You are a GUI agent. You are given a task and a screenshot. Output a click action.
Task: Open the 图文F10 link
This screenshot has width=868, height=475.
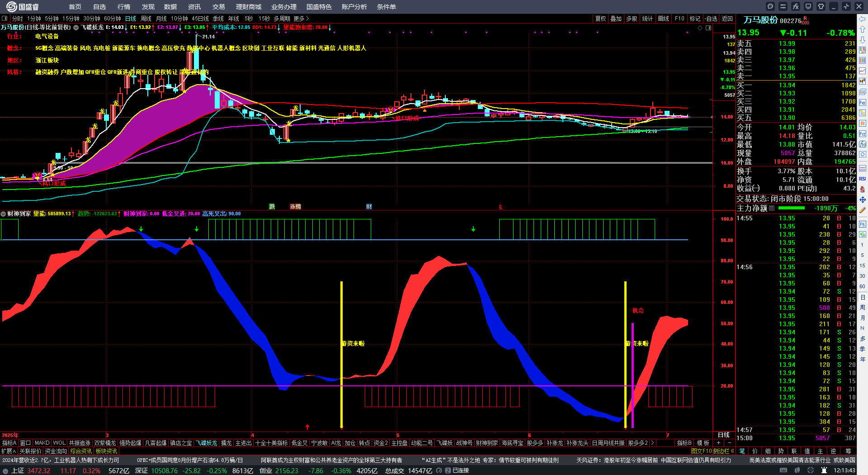point(701,451)
